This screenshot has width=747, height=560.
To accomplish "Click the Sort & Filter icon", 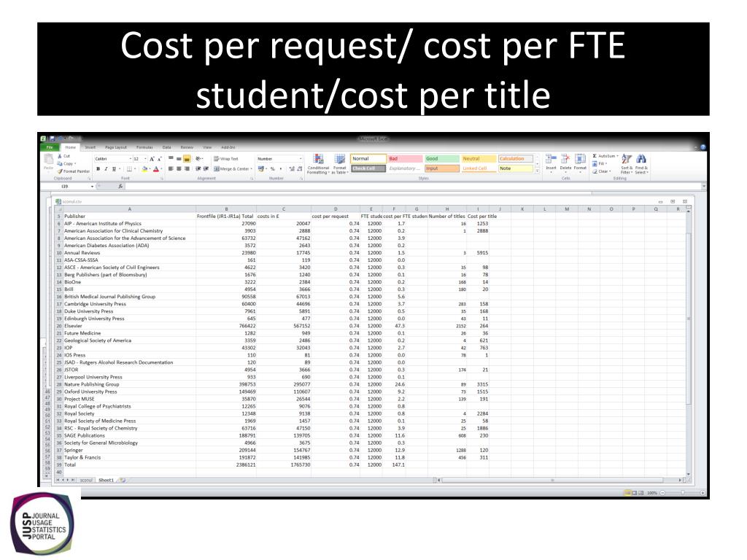I will coord(627,159).
